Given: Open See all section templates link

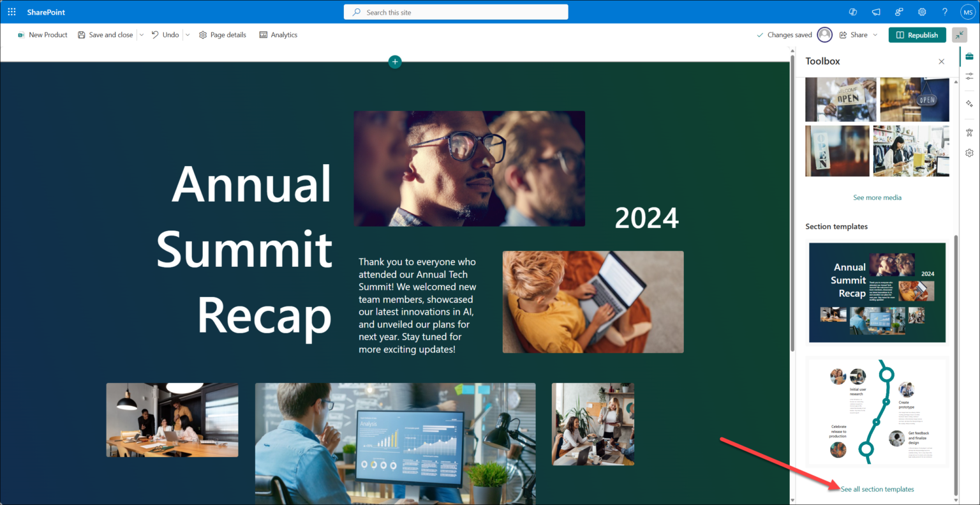Looking at the screenshot, I should pyautogui.click(x=877, y=488).
